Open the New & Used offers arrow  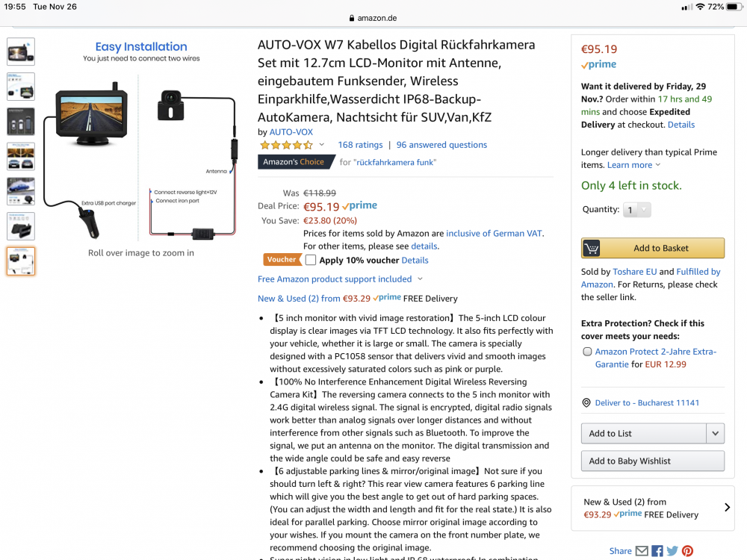pyautogui.click(x=727, y=508)
